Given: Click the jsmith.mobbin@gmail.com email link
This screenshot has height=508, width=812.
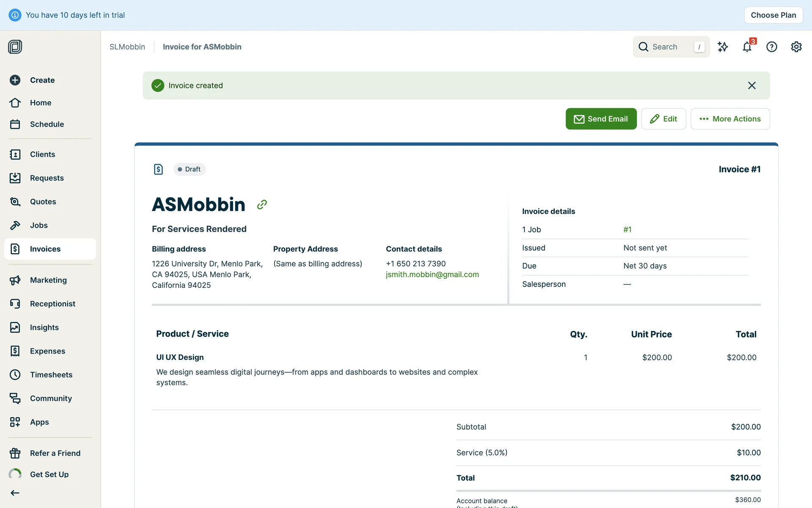Looking at the screenshot, I should pyautogui.click(x=432, y=274).
